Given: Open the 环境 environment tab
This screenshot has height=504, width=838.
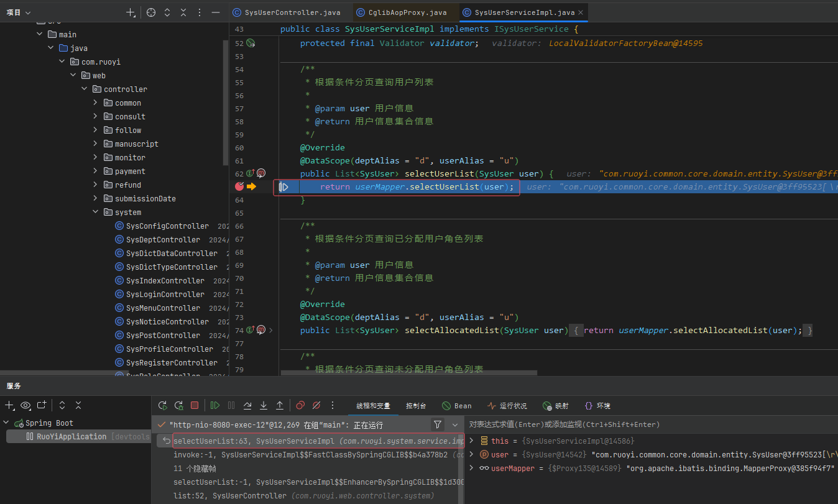Looking at the screenshot, I should coord(597,406).
